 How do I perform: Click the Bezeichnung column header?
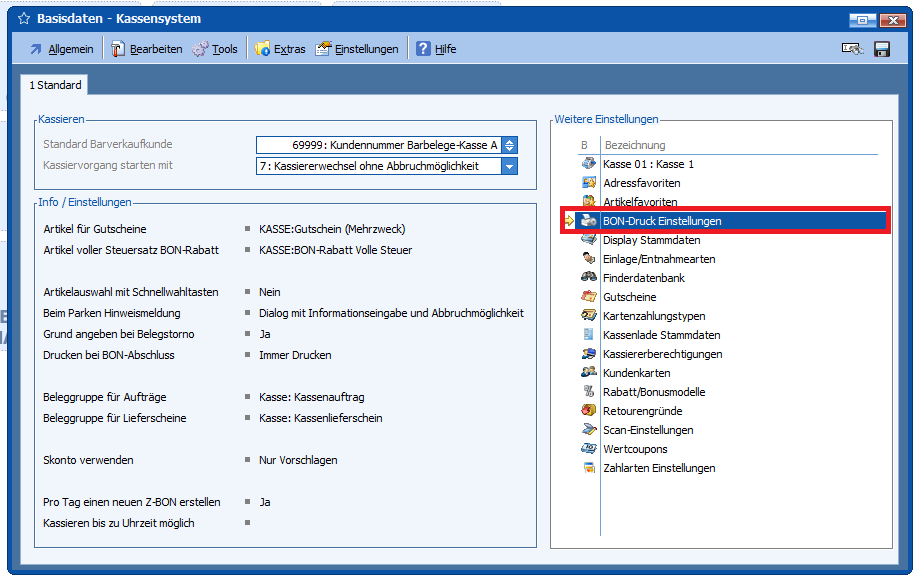click(634, 145)
